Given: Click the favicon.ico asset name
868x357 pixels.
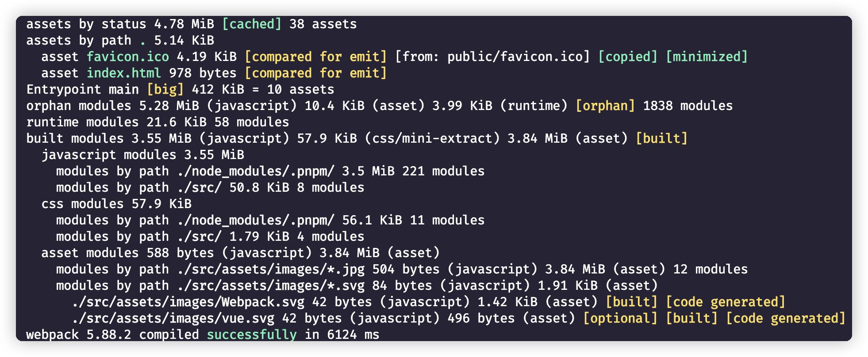Looking at the screenshot, I should point(127,57).
